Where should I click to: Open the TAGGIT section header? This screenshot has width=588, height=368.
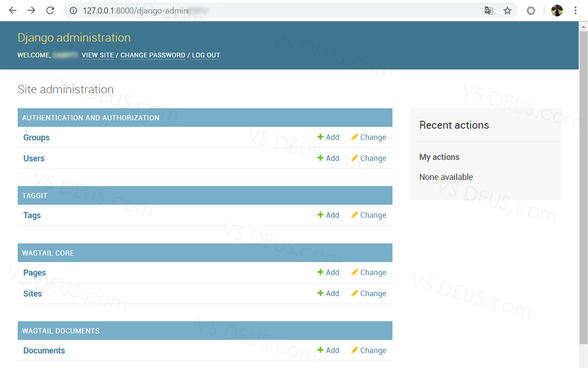(x=35, y=196)
